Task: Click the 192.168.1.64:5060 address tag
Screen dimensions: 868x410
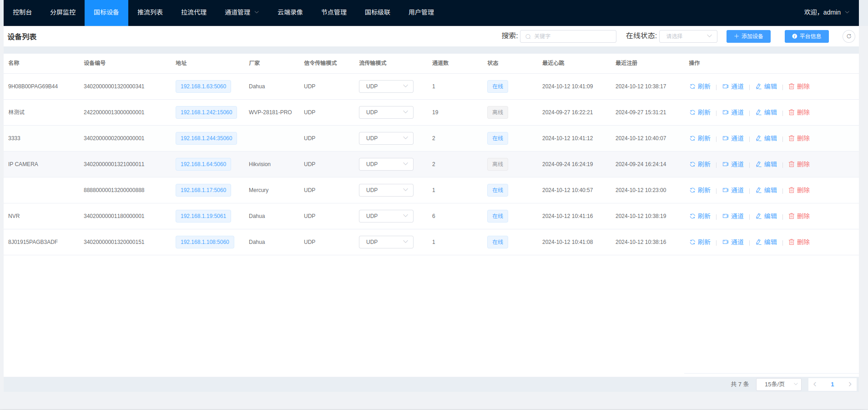Action: pos(203,164)
